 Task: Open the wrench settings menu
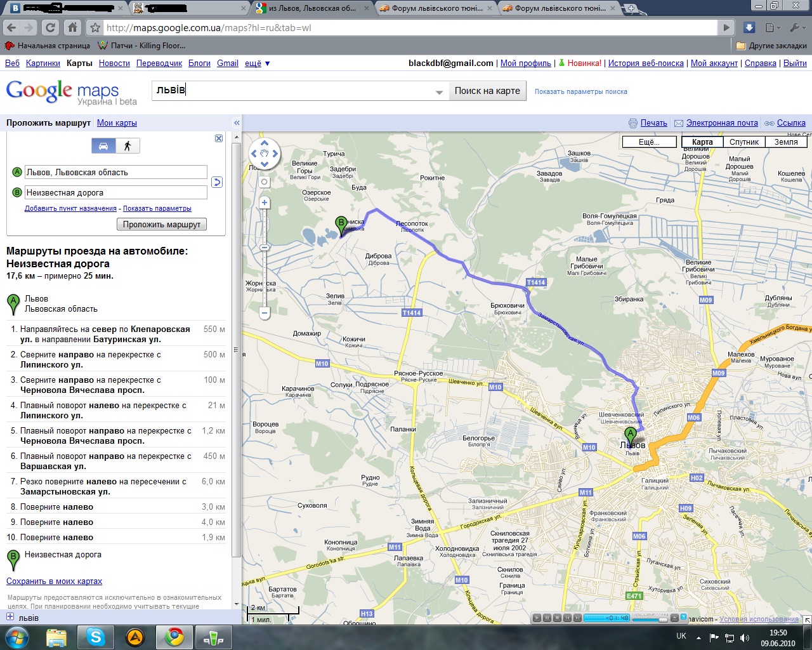click(796, 28)
